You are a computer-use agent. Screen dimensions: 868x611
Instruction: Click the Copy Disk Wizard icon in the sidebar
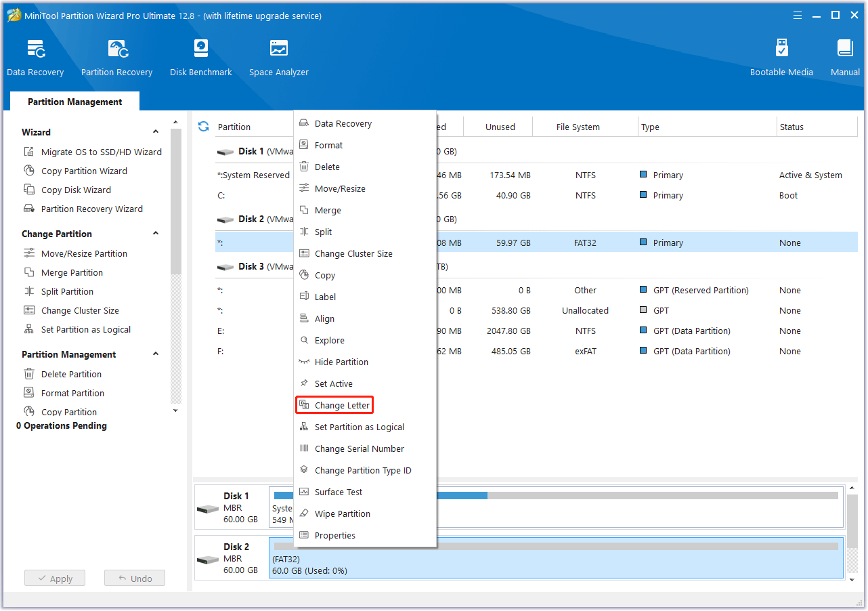29,190
